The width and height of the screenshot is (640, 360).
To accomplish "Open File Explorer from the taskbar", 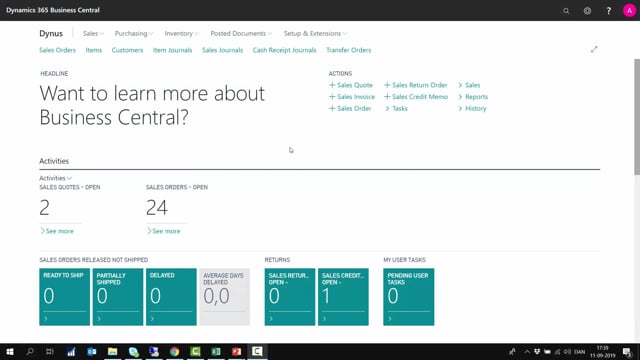I will 113,351.
